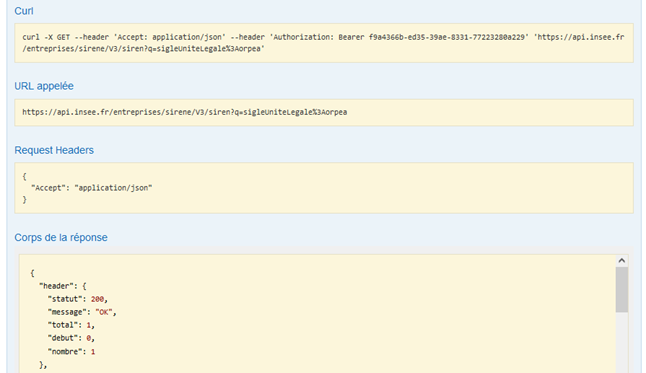Click the URL appelée heading

click(x=44, y=86)
